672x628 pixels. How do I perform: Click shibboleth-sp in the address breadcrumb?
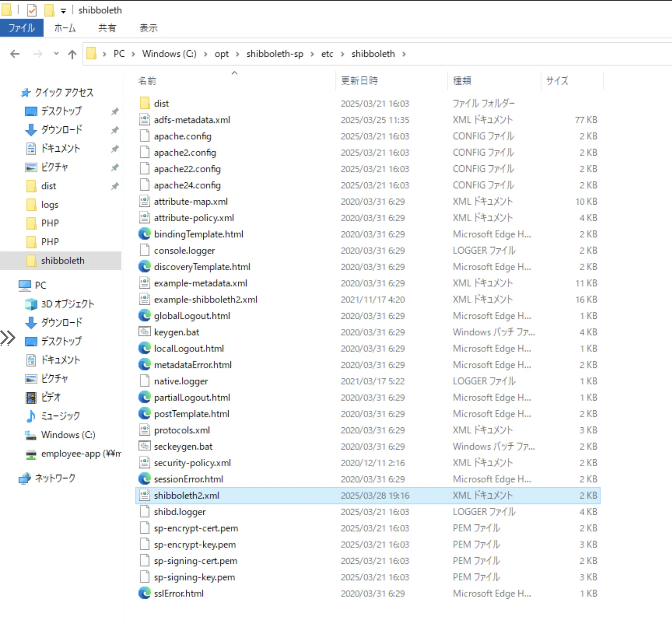(x=275, y=54)
